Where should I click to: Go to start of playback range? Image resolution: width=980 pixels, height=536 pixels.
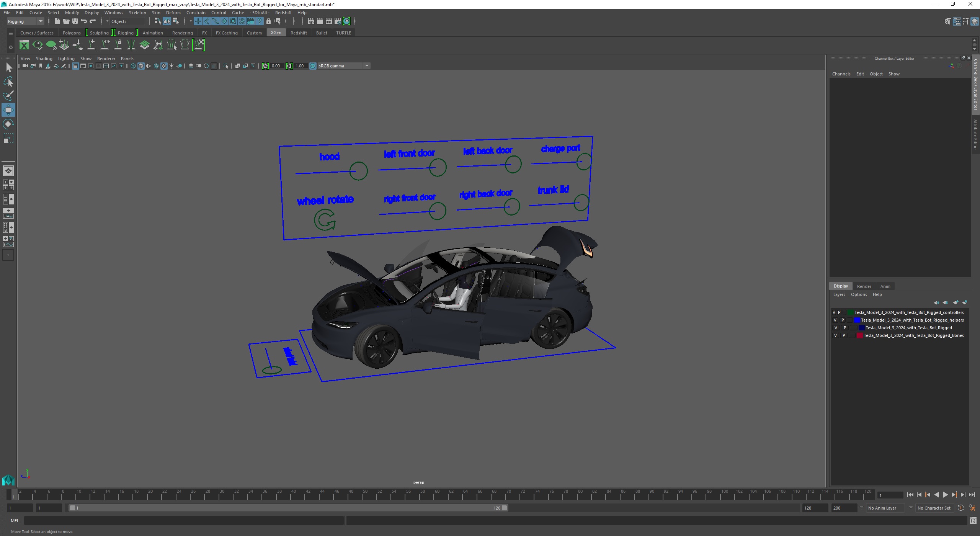click(910, 495)
